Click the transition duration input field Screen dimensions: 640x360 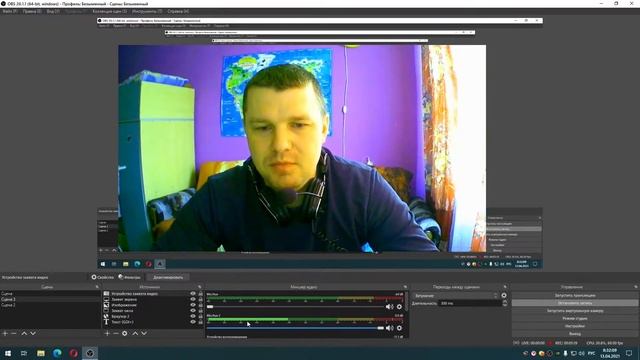click(x=470, y=303)
